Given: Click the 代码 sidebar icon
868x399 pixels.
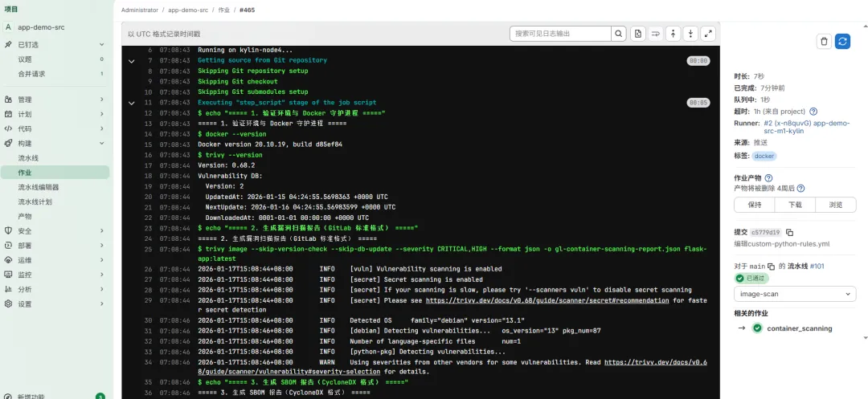Looking at the screenshot, I should pos(8,128).
